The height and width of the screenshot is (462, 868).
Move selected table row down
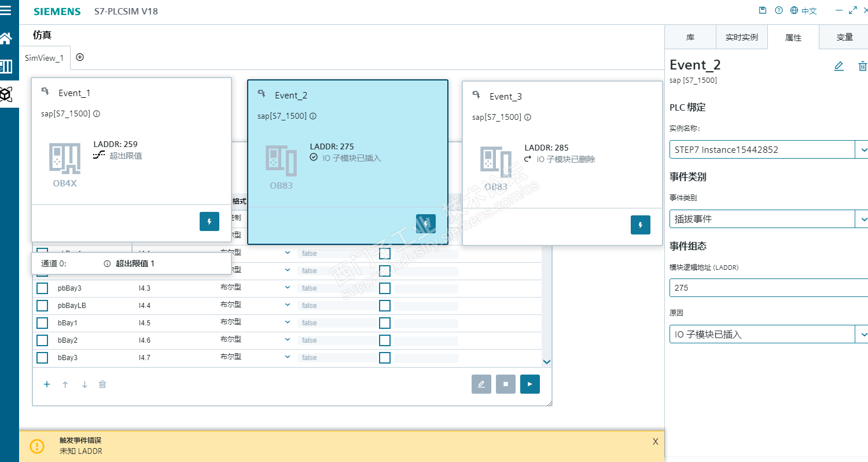(x=84, y=384)
